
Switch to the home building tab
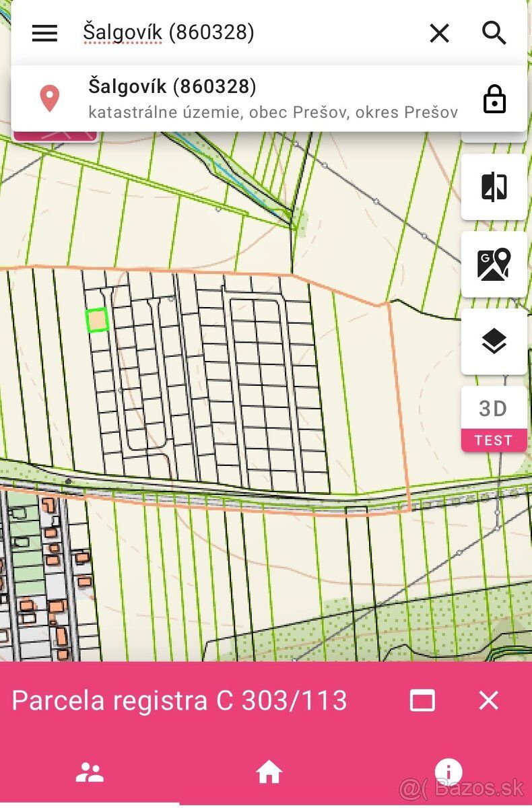[x=268, y=772]
